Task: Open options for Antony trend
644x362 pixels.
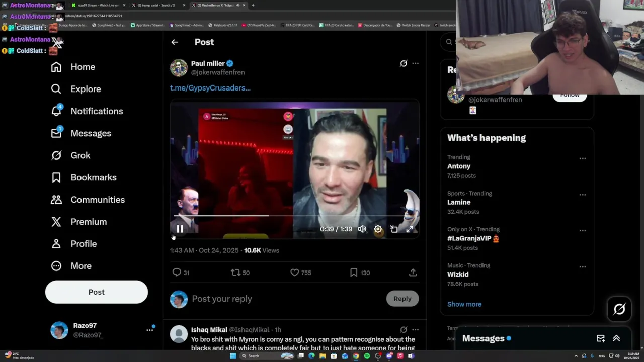Action: pos(583,158)
